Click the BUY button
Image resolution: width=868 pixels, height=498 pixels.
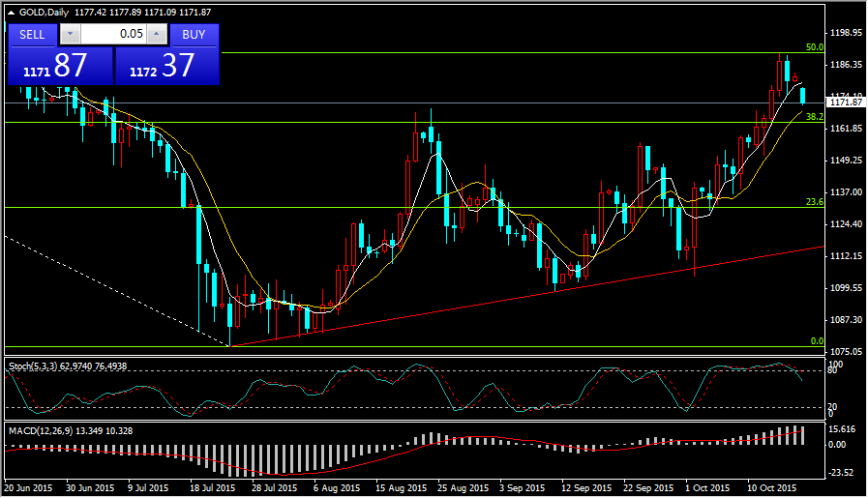pos(194,35)
